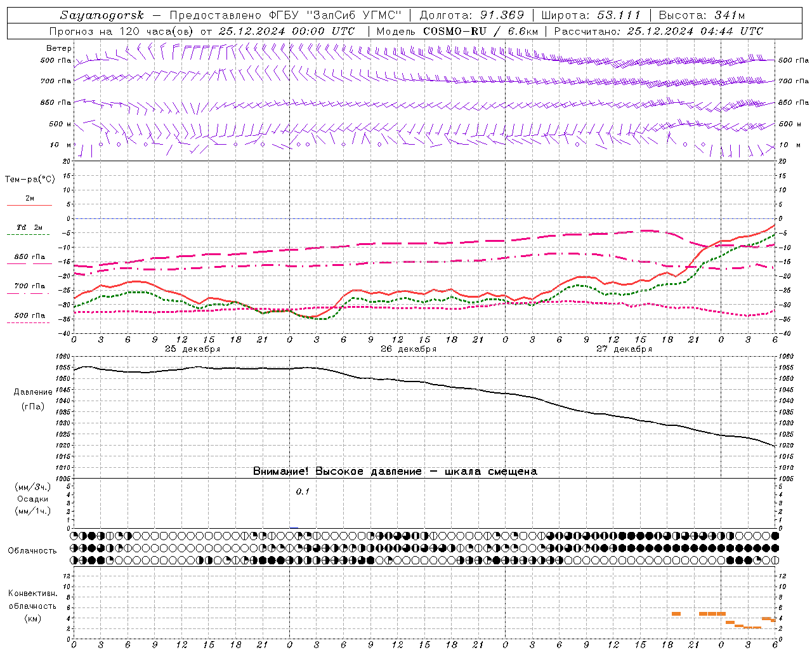The image size is (812, 650).
Task: Click the dashed line sample under the Td 2м legend
Action: [29, 235]
